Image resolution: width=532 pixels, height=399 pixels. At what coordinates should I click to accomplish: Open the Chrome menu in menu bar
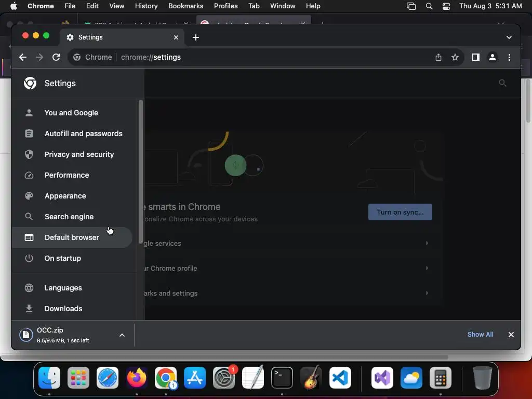pyautogui.click(x=41, y=6)
